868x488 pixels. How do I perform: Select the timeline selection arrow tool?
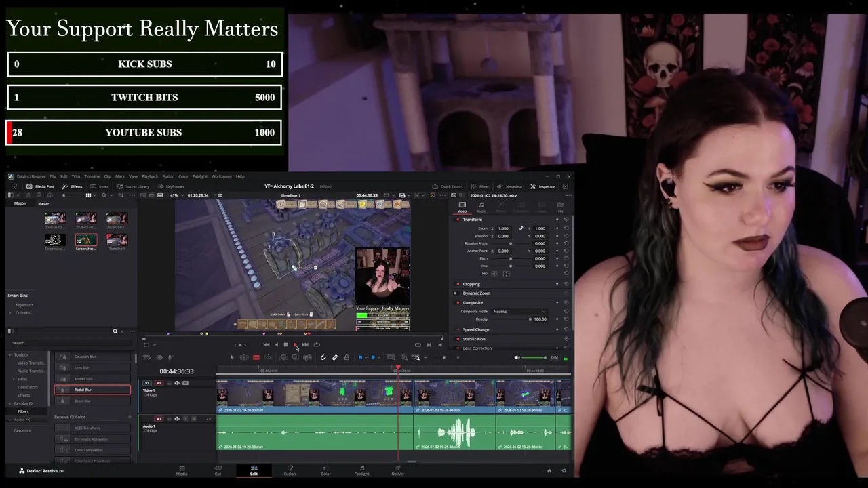click(x=232, y=357)
